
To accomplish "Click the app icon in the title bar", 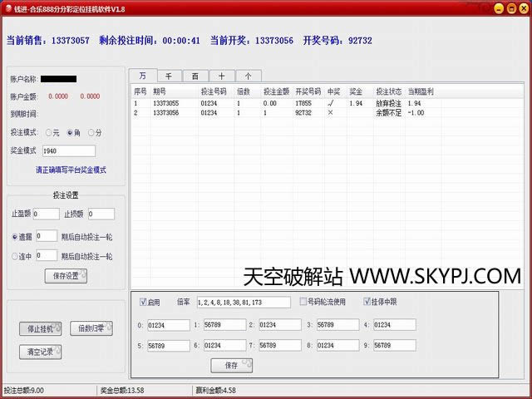I will tap(7, 7).
